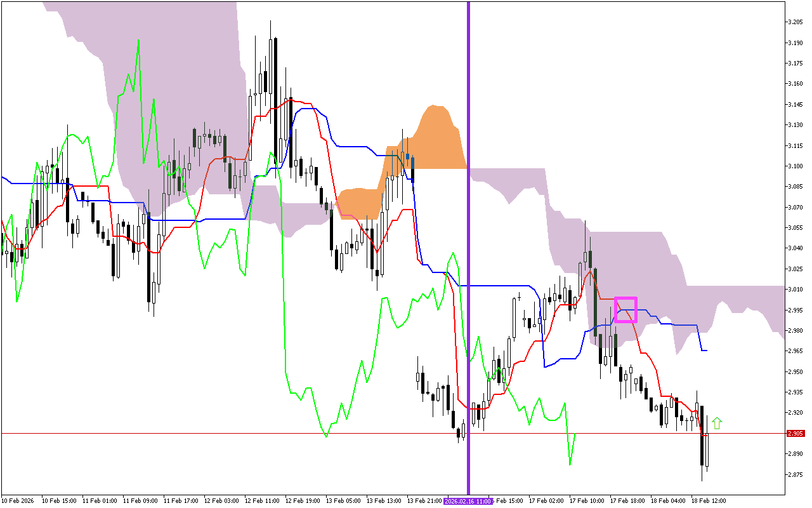Click the 18 Feb 12:00 time label
Screen dimensions: 812x508
click(709, 501)
